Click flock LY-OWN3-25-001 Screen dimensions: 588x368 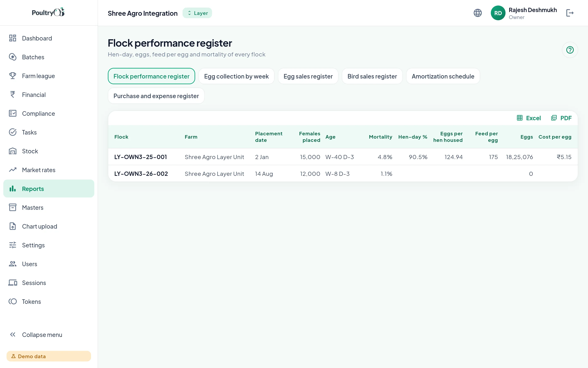[x=140, y=157]
